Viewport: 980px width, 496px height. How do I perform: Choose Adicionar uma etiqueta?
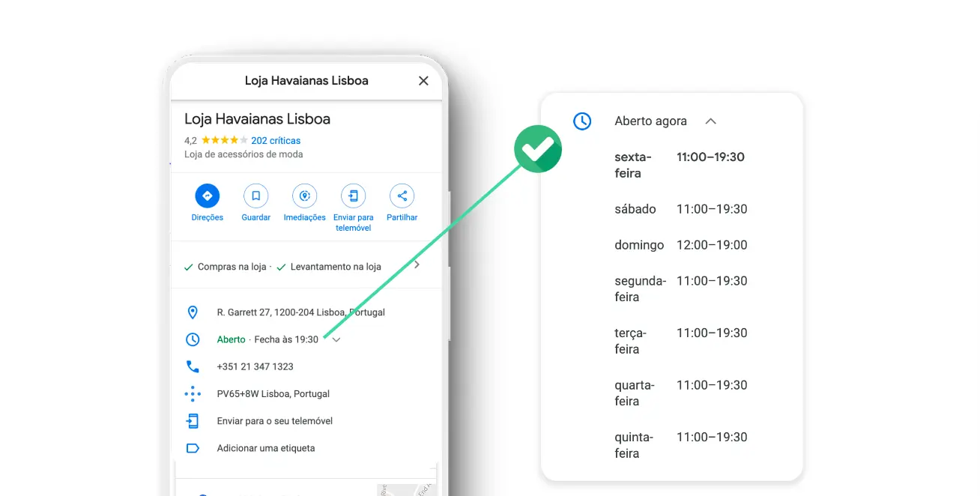click(x=266, y=448)
